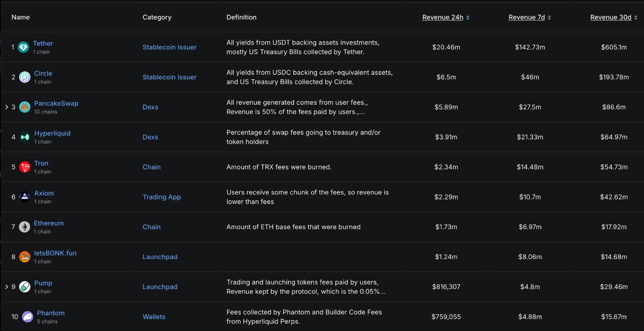The width and height of the screenshot is (644, 331).
Task: Select Tether's $605.1m 30d revenue
Action: click(614, 47)
